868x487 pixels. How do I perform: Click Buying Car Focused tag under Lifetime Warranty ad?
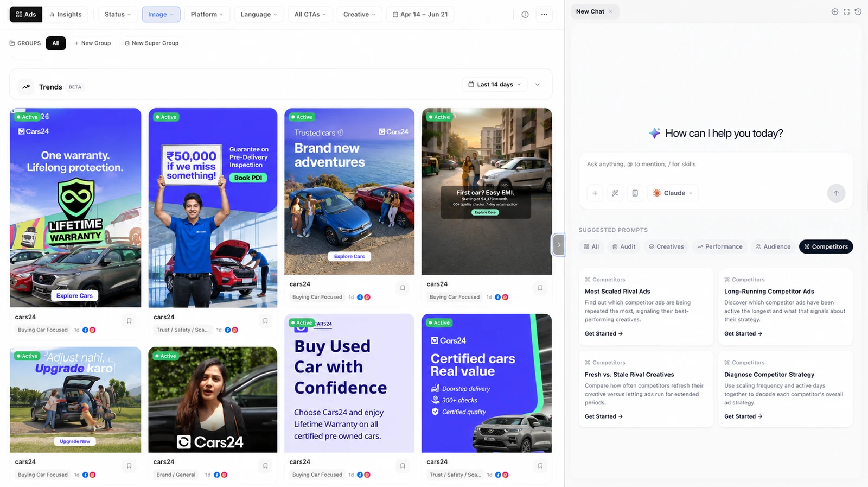pyautogui.click(x=43, y=330)
